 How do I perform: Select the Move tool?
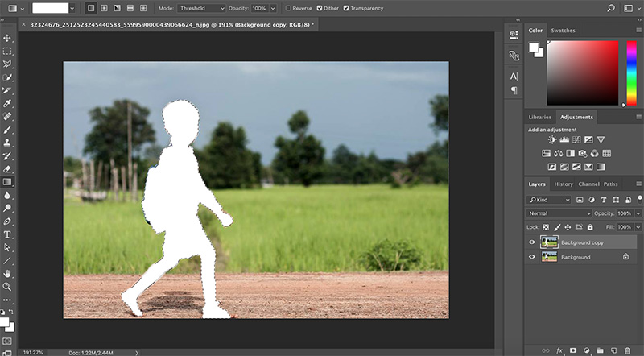7,38
